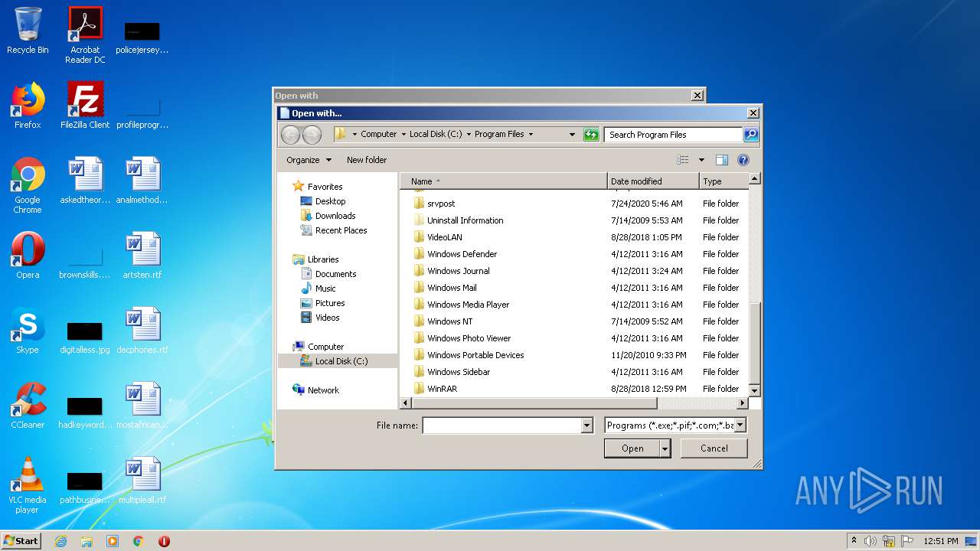Screen dimensions: 980x551
Task: Open Recycle Bin desktop icon
Action: 28,31
